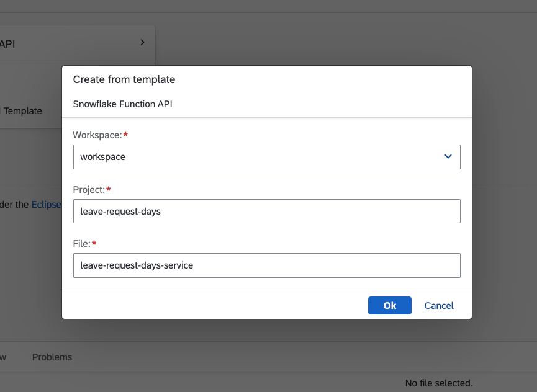Image resolution: width=537 pixels, height=392 pixels.
Task: Click the 'File:' field label
Action: pos(82,244)
